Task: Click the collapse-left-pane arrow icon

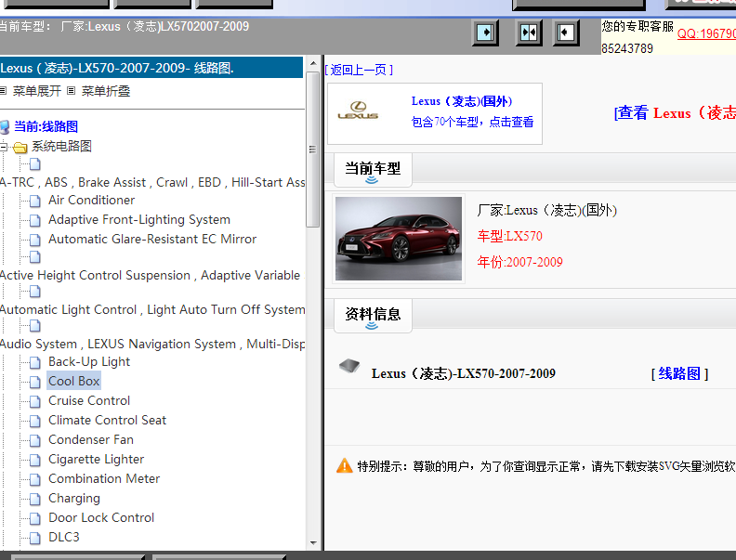Action: click(x=566, y=33)
